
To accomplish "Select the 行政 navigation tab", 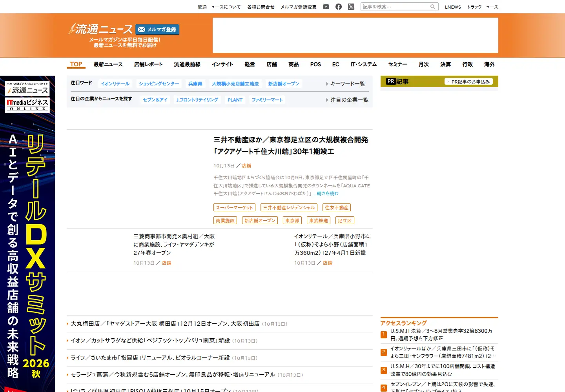I will coord(468,64).
